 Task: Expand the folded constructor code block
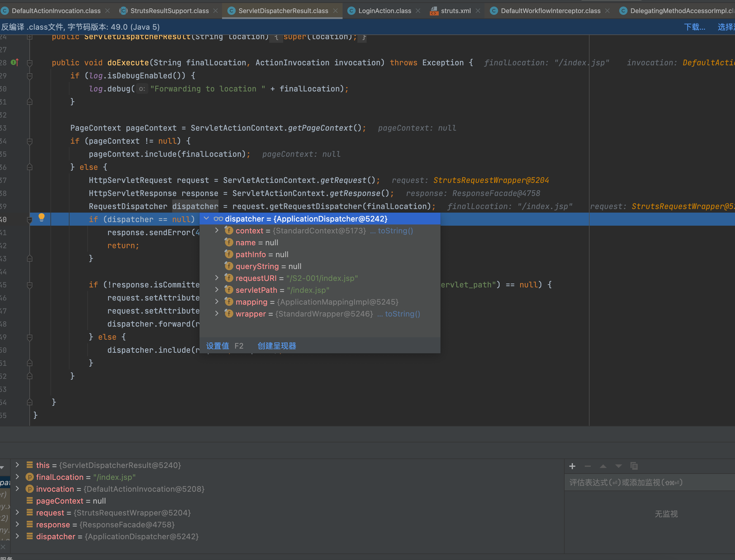click(30, 37)
